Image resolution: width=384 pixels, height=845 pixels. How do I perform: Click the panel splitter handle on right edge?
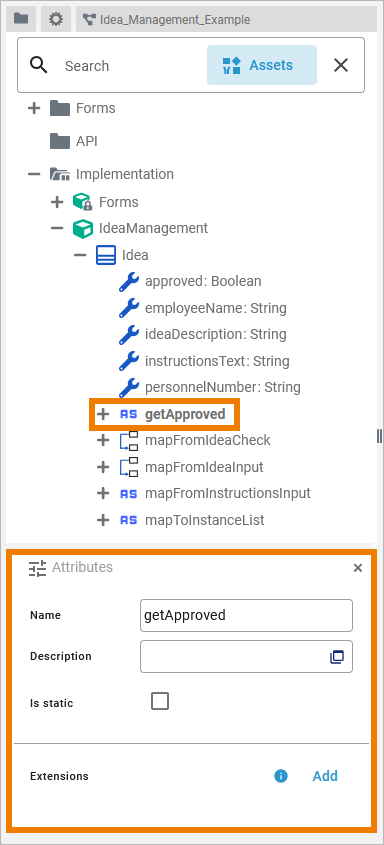379,436
